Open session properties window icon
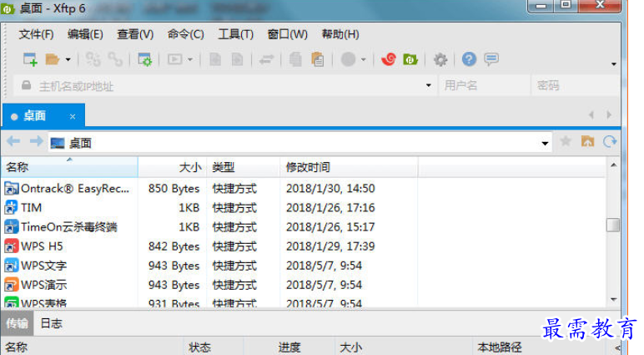644x355 pixels. [x=144, y=59]
